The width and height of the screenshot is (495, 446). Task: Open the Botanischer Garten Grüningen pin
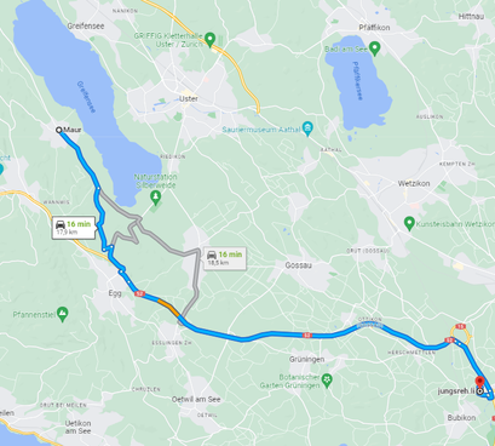tap(327, 381)
